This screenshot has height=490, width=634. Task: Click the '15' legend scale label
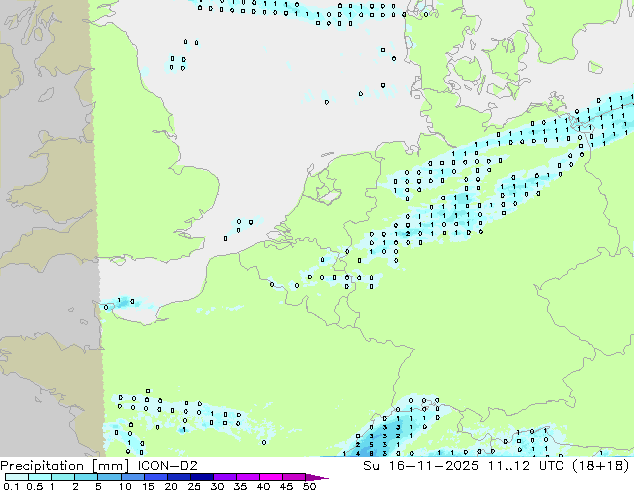click(x=148, y=486)
